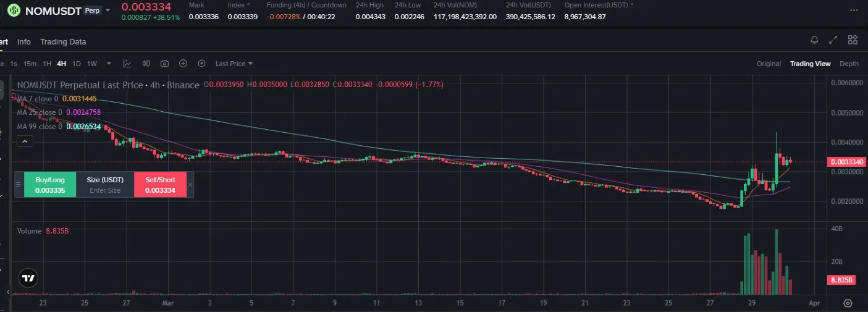Focus the Size (USDT) Enter Size field
868x312 pixels.
tap(105, 185)
